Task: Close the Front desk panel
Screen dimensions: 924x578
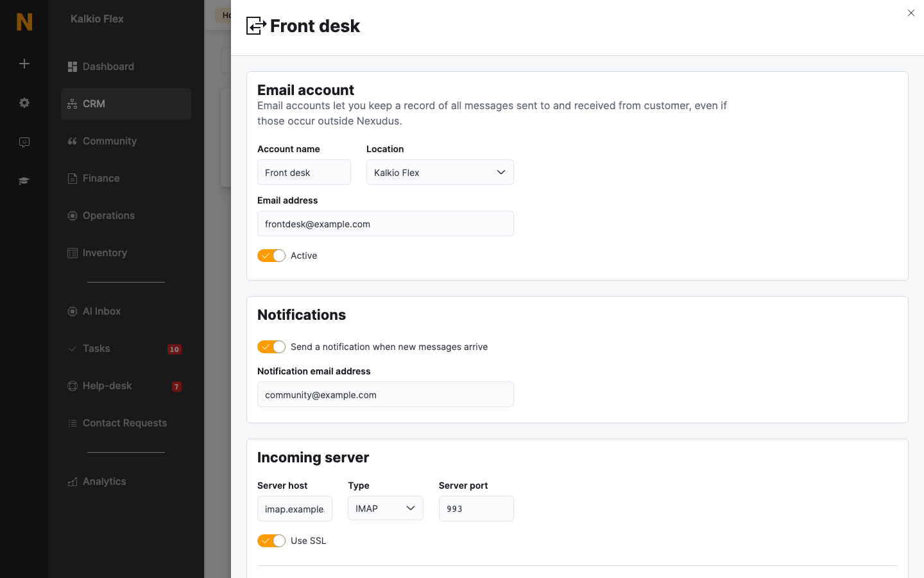Action: point(911,13)
